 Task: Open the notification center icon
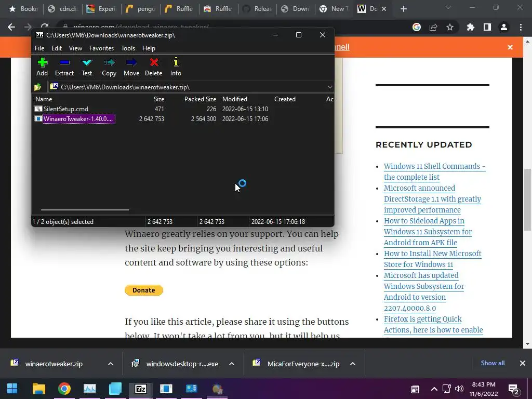click(514, 389)
